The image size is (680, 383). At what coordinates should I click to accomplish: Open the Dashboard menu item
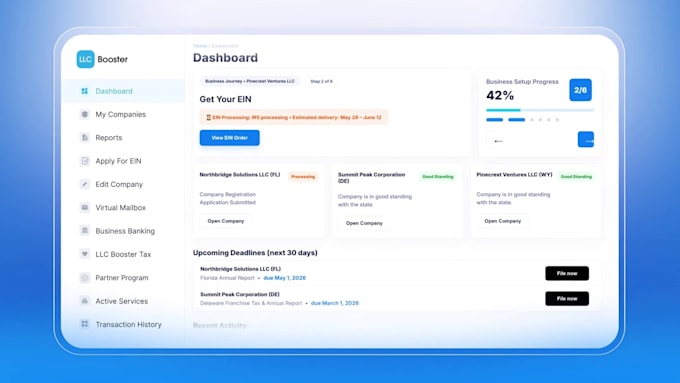[124, 91]
